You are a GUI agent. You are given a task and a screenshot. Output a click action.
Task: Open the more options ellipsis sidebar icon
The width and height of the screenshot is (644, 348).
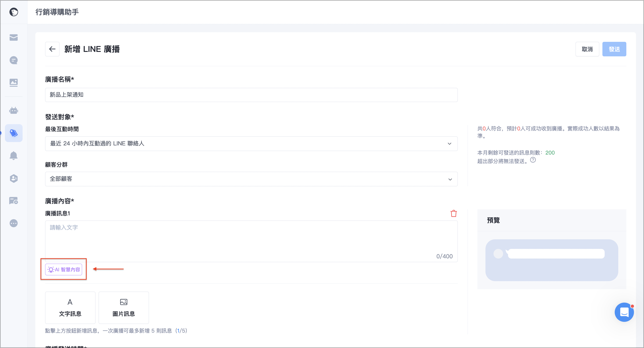pos(13,223)
